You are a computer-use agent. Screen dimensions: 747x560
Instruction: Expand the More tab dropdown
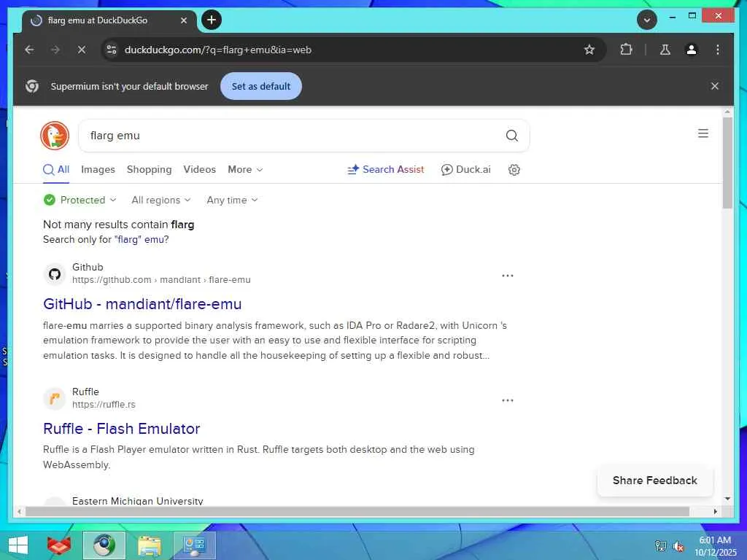(245, 169)
